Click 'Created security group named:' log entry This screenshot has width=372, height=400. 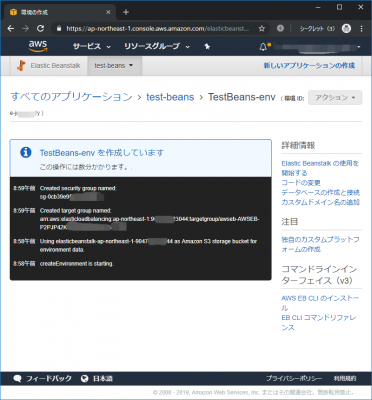coord(78,188)
